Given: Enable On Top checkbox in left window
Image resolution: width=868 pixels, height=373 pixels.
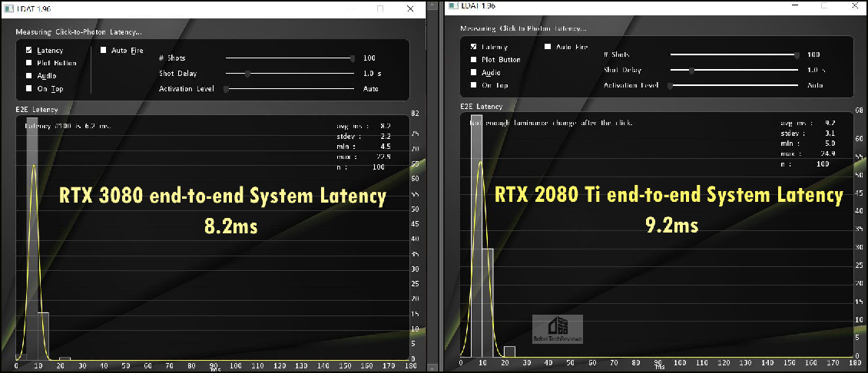Looking at the screenshot, I should pyautogui.click(x=28, y=88).
